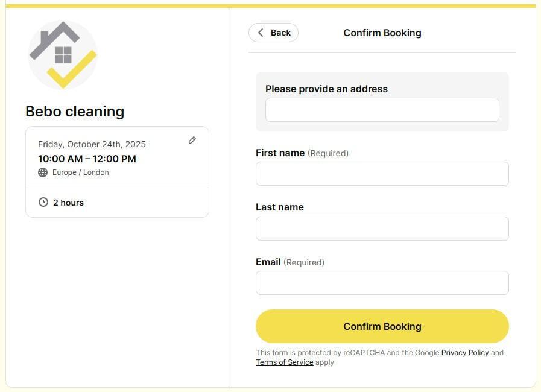
Task: Click the globe timezone icon
Action: (x=43, y=172)
